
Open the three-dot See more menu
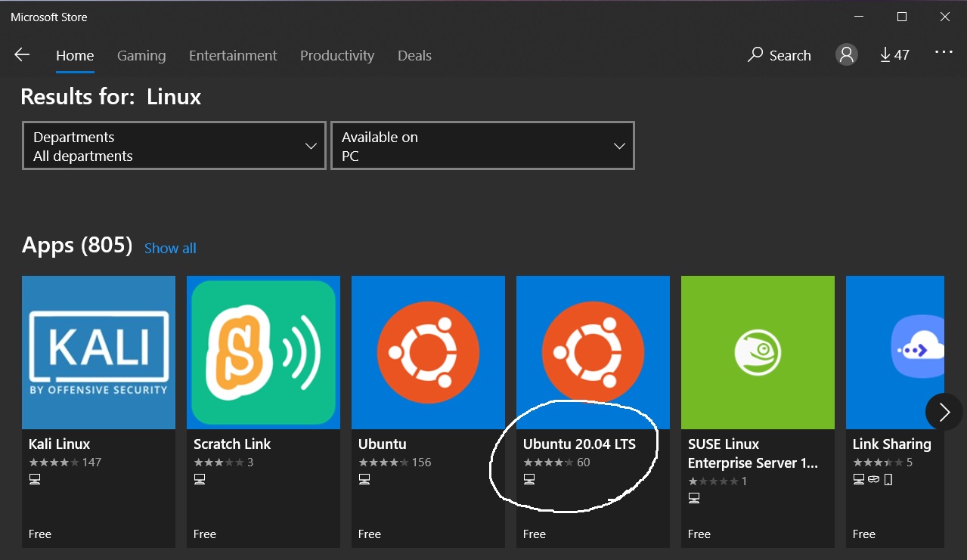[944, 52]
